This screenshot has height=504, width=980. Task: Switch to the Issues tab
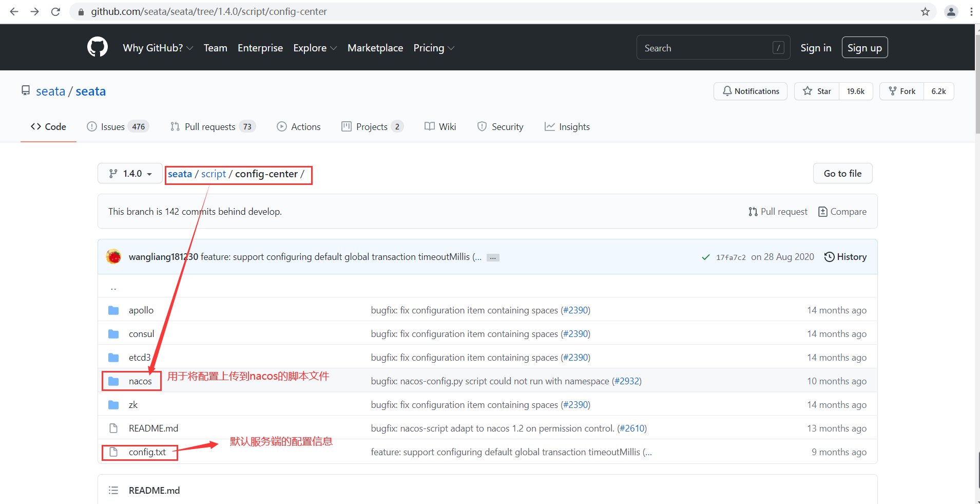click(118, 126)
